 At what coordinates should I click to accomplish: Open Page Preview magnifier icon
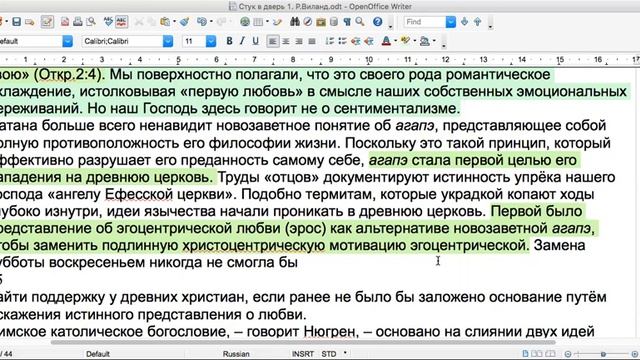click(91, 22)
